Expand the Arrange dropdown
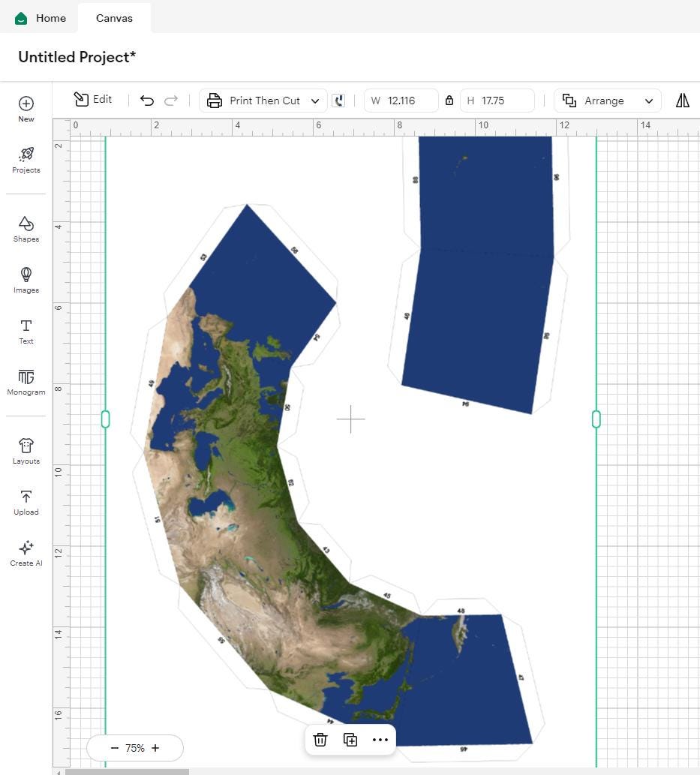 608,101
